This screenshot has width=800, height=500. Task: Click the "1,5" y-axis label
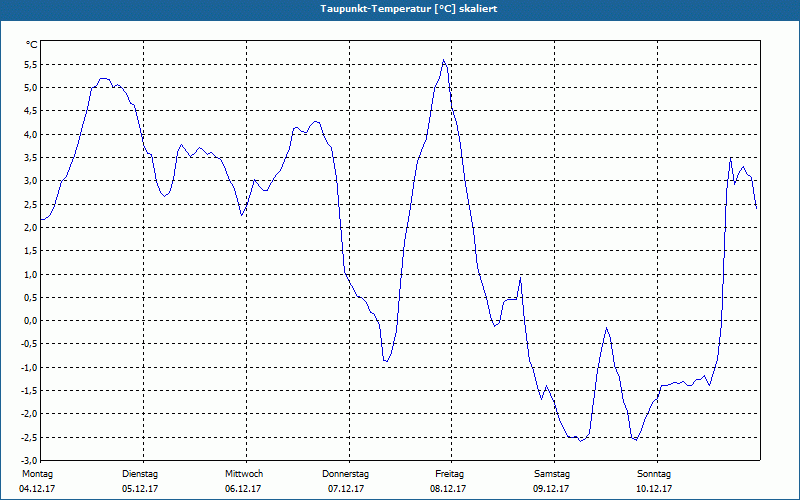31,251
